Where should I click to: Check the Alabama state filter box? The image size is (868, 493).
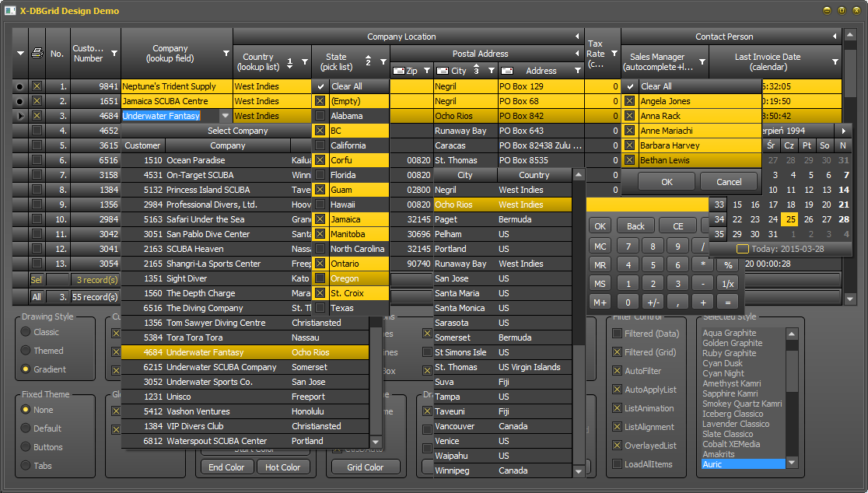pos(320,116)
